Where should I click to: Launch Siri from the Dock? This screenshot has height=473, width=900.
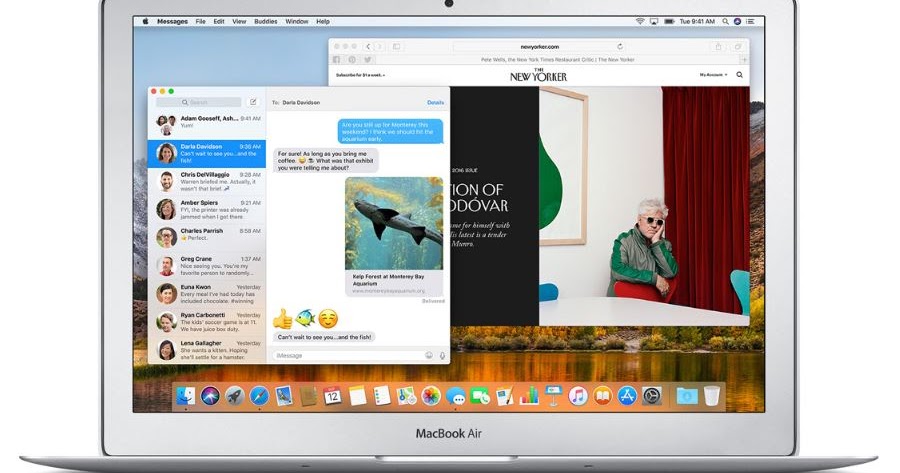[x=210, y=396]
